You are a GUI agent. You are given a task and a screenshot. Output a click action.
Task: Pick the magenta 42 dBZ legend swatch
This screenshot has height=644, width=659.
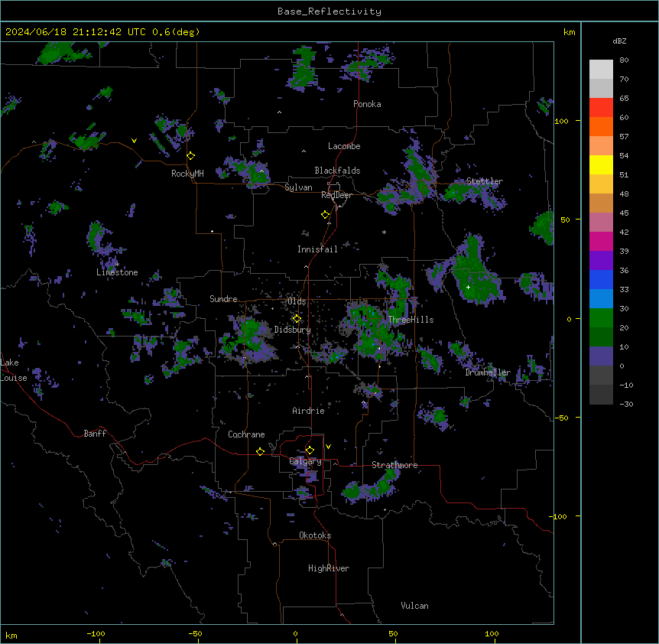point(601,241)
